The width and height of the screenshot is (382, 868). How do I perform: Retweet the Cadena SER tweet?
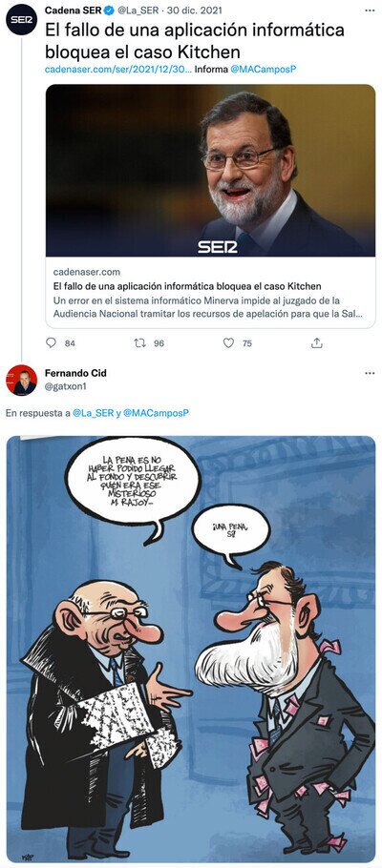pyautogui.click(x=139, y=343)
